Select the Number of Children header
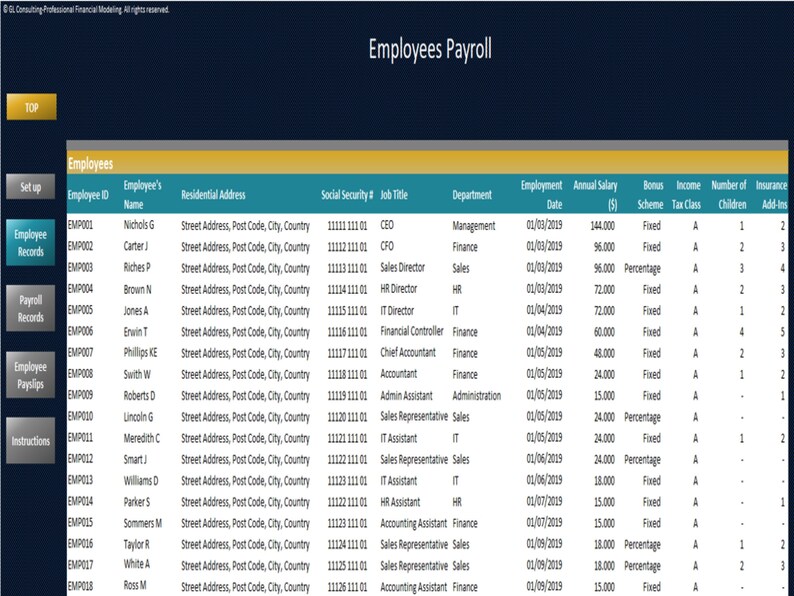Screen dimensions: 794x596 pyautogui.click(x=729, y=195)
